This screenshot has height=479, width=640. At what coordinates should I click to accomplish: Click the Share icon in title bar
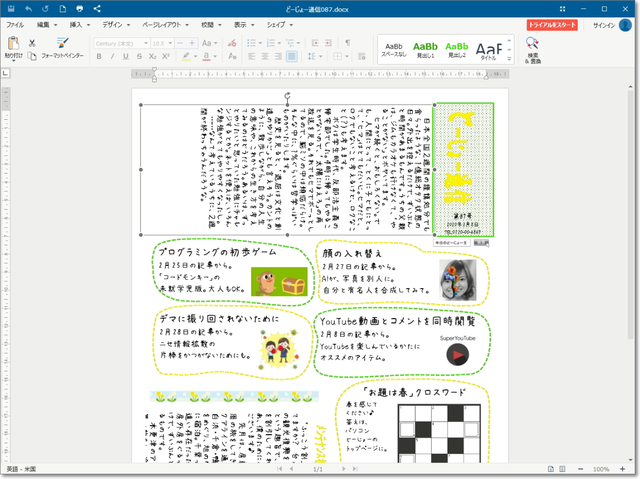tap(96, 8)
